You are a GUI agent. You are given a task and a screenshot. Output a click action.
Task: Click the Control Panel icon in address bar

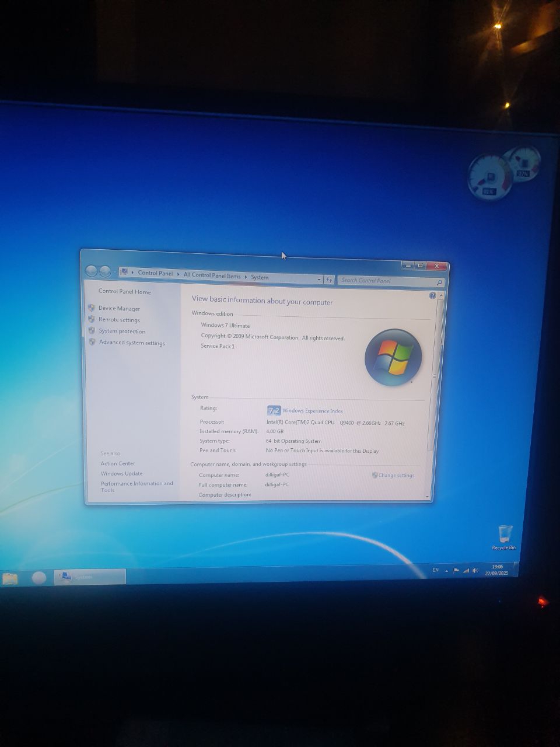pyautogui.click(x=124, y=272)
